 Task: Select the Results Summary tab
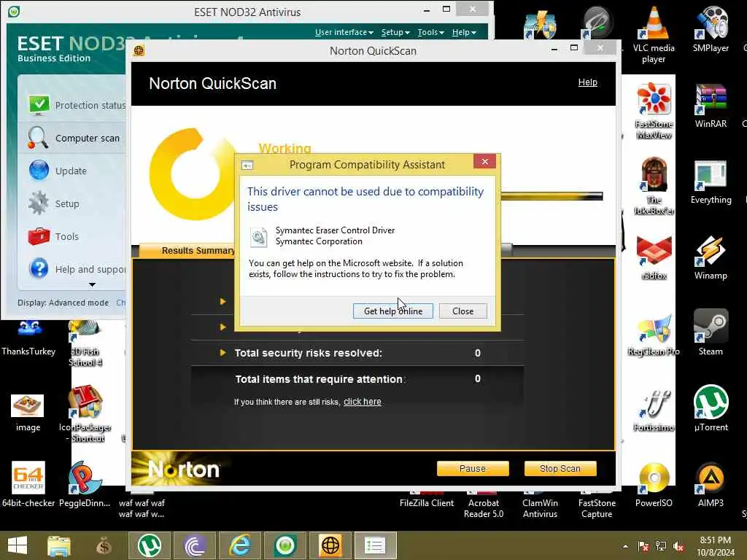[198, 251]
